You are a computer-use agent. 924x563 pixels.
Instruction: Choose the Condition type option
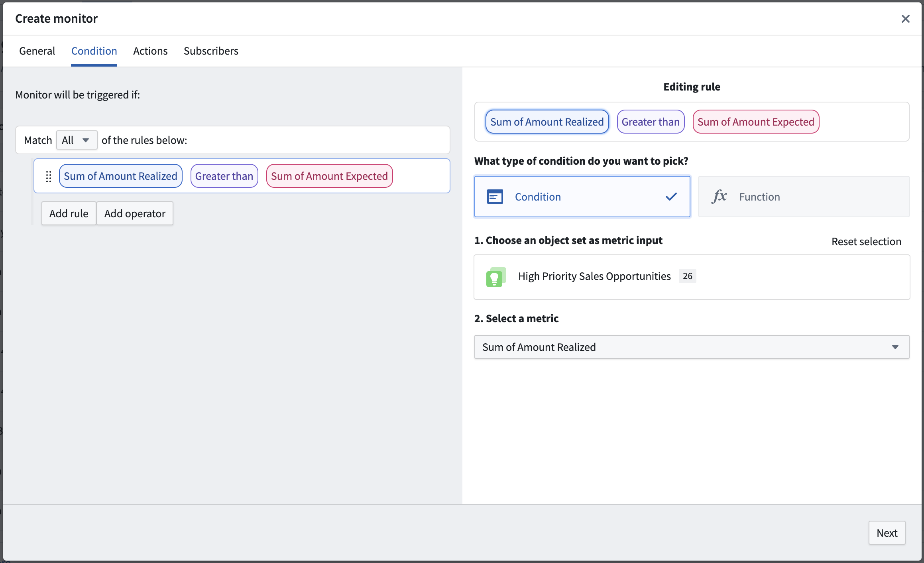[x=582, y=197]
